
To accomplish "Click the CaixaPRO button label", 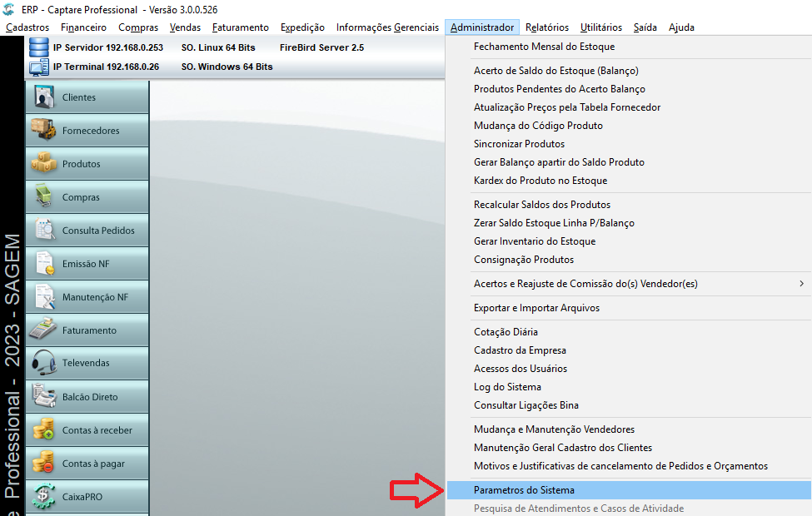I will [x=82, y=497].
